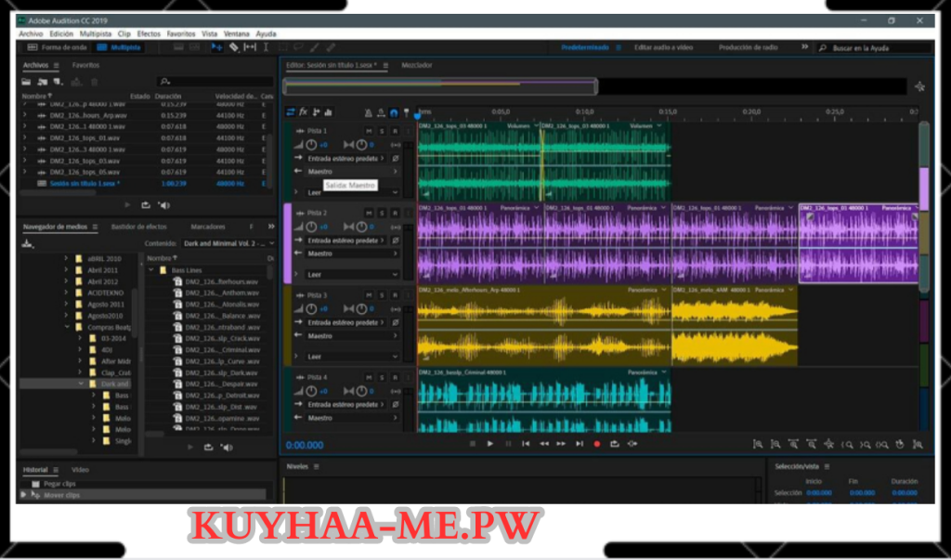This screenshot has width=951, height=560.
Task: Click the zoom navigator star icon at top right
Action: (x=920, y=86)
